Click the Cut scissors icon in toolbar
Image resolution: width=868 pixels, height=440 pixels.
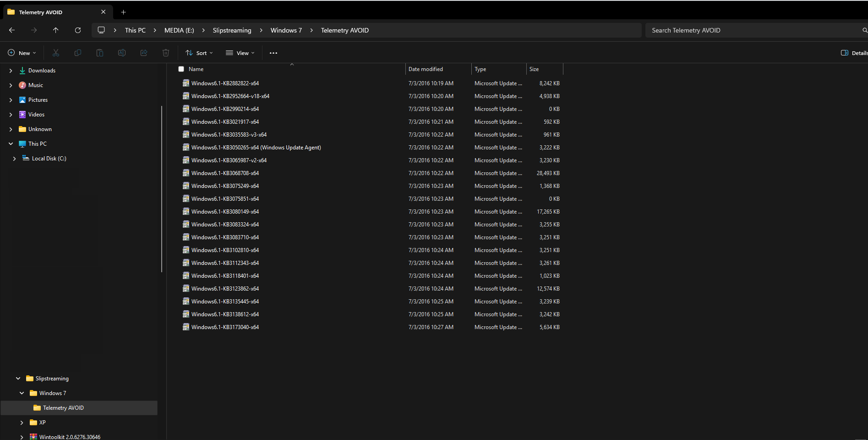point(56,53)
